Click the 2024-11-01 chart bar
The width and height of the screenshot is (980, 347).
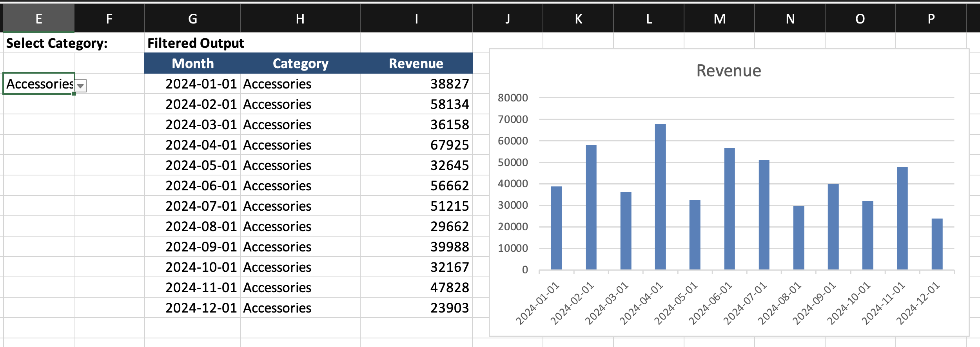coord(902,219)
